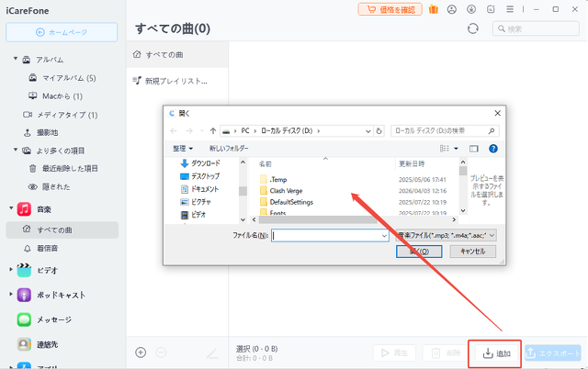Select デスクトップ in navigation pane
This screenshot has width=588, height=369.
200,176
